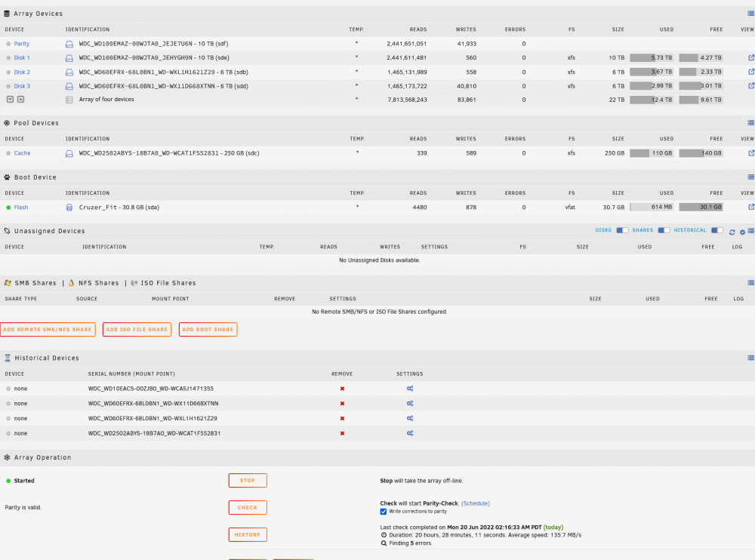Click Disk 2 drive log icon
755x560 pixels.
[69, 72]
